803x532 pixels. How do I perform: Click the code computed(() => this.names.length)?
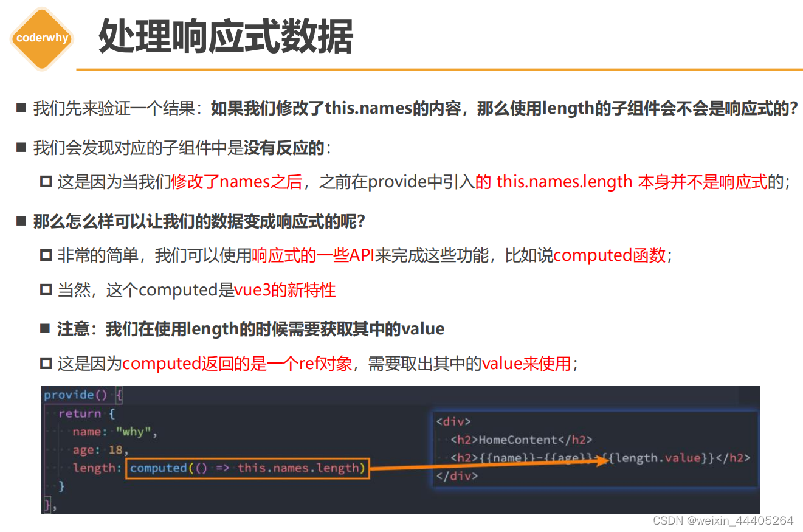(x=247, y=468)
